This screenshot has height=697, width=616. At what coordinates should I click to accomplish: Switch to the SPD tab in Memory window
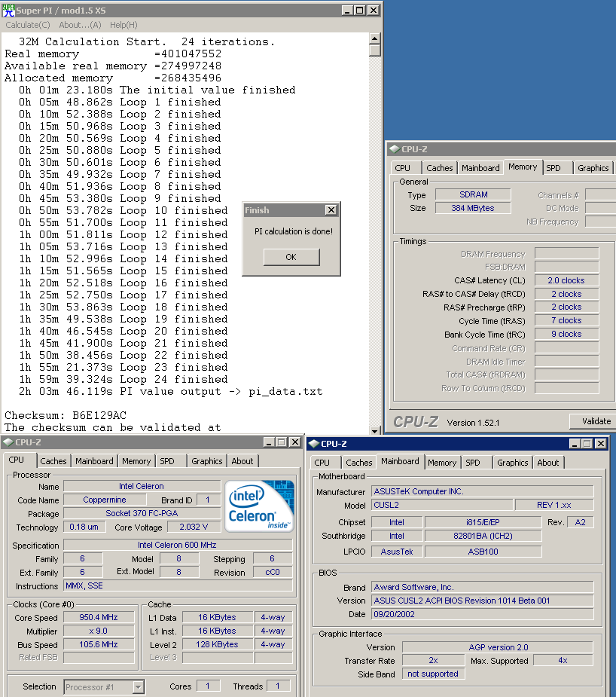553,168
